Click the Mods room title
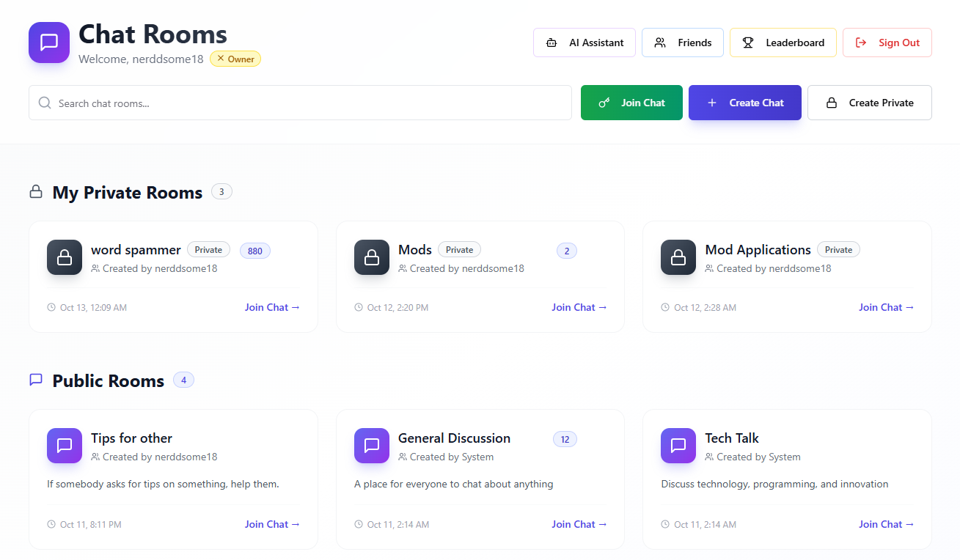 pyautogui.click(x=415, y=250)
